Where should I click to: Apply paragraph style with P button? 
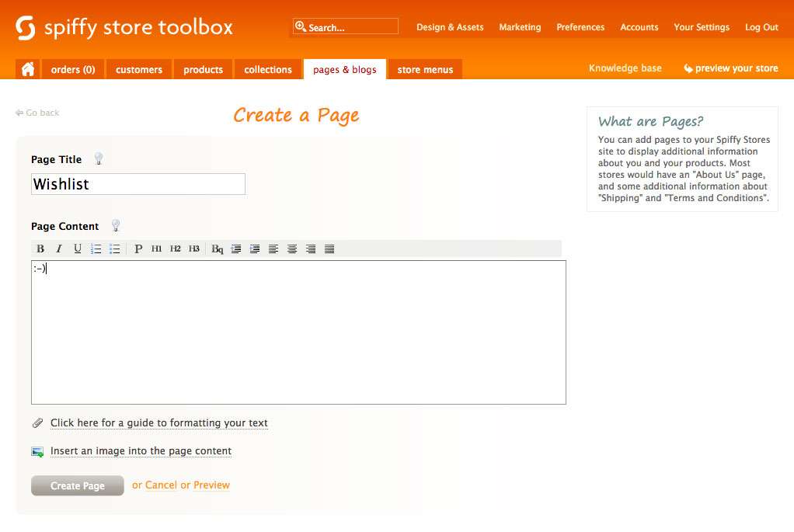(x=138, y=249)
